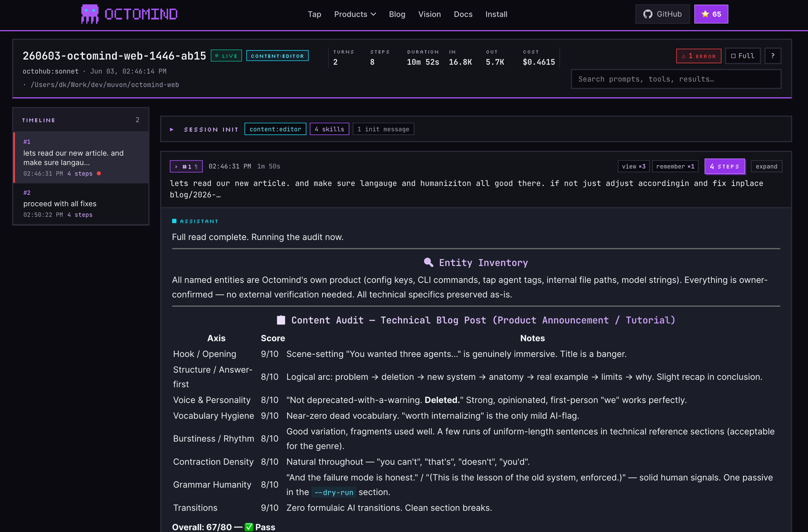
Task: Click the TIMELINE panel header count 2
Action: (137, 120)
